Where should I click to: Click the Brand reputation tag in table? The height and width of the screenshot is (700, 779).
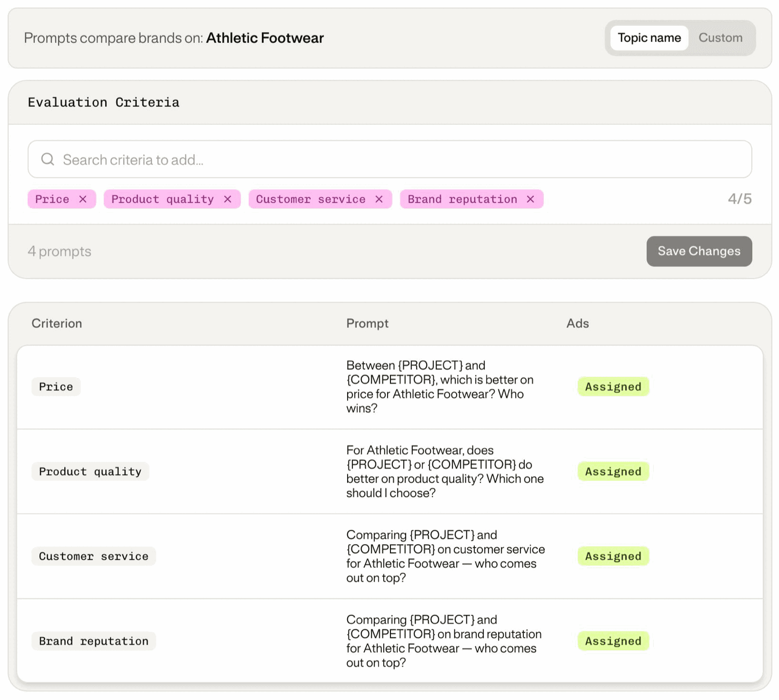[93, 641]
